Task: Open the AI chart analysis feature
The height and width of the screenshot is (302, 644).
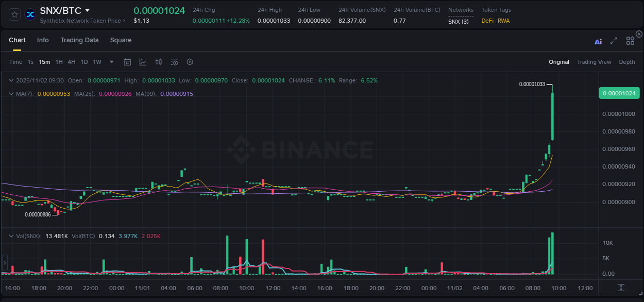Action: coord(598,41)
